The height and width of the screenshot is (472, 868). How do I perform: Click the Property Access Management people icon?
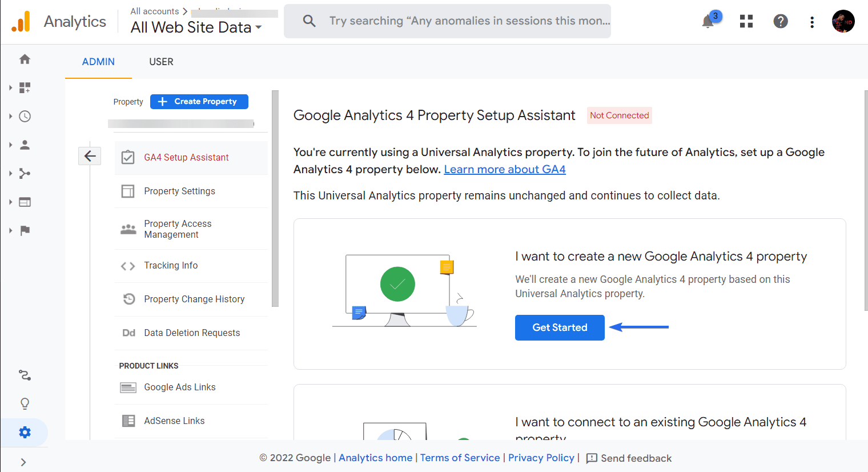tap(128, 229)
